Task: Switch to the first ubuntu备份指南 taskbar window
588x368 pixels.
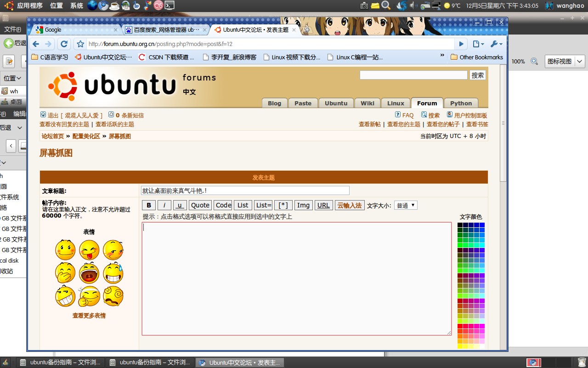Action: (x=60, y=362)
